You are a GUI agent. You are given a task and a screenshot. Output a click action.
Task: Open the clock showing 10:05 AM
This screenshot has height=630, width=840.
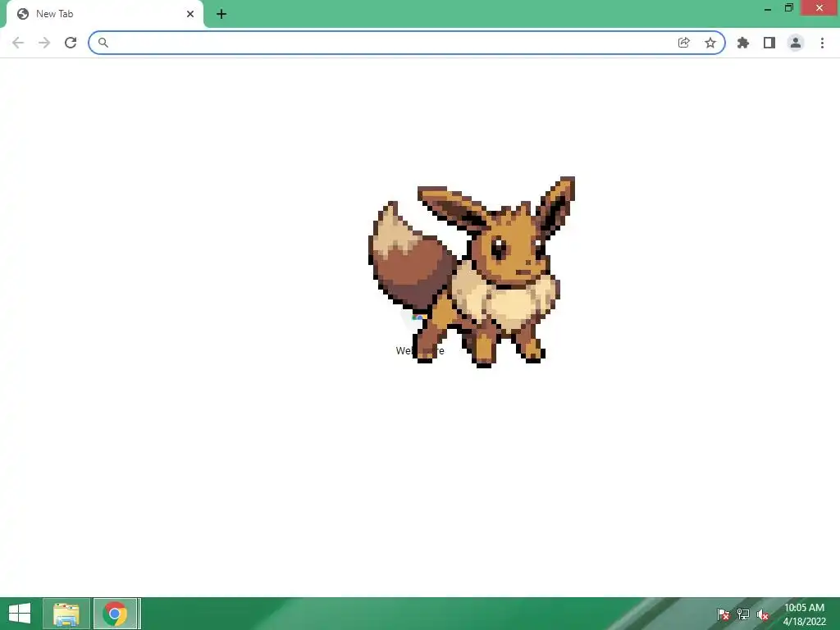[804, 614]
